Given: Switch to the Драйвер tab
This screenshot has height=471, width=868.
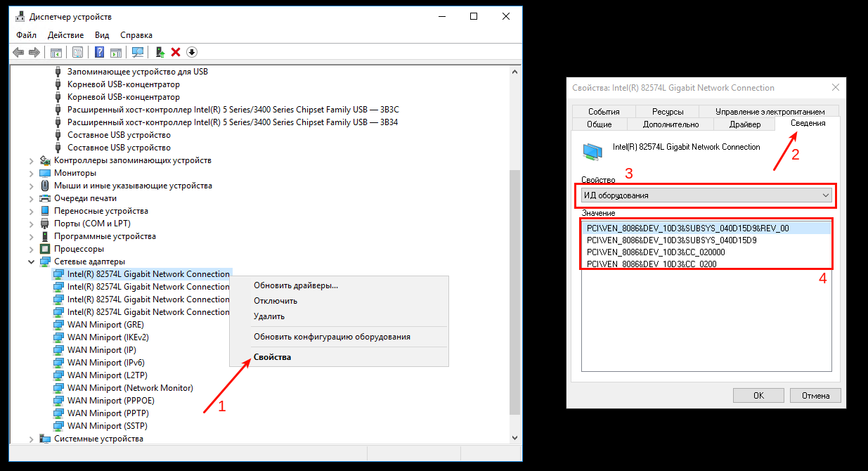Looking at the screenshot, I should pyautogui.click(x=744, y=124).
